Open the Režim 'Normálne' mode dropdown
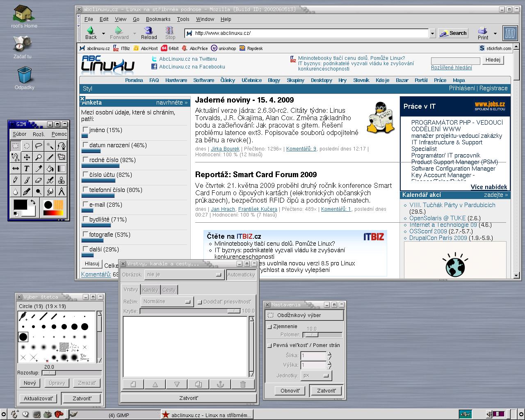The image size is (525, 420). pos(167,301)
